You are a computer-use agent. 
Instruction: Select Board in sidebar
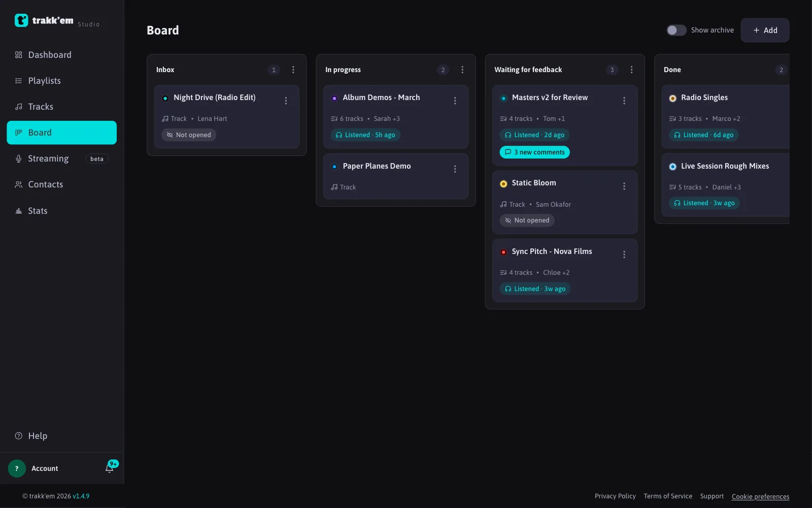click(61, 133)
